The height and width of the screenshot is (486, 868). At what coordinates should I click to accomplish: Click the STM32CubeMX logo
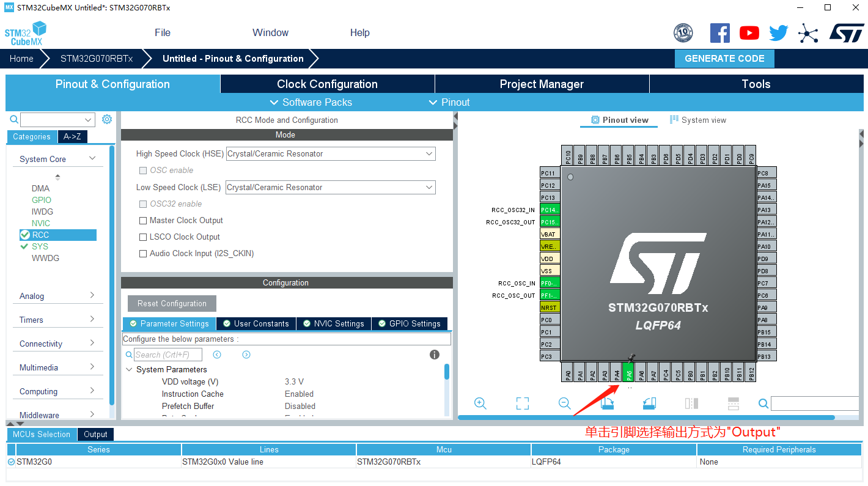(x=26, y=34)
